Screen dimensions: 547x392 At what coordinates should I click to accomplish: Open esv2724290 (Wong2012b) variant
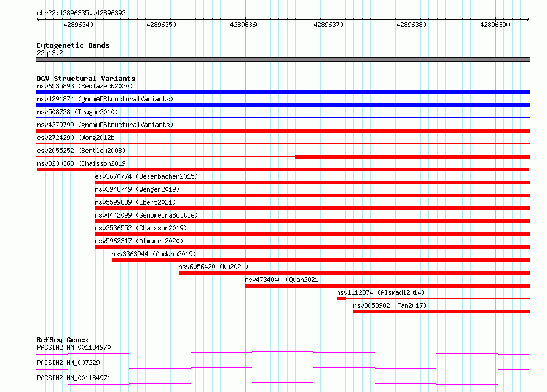coord(77,138)
